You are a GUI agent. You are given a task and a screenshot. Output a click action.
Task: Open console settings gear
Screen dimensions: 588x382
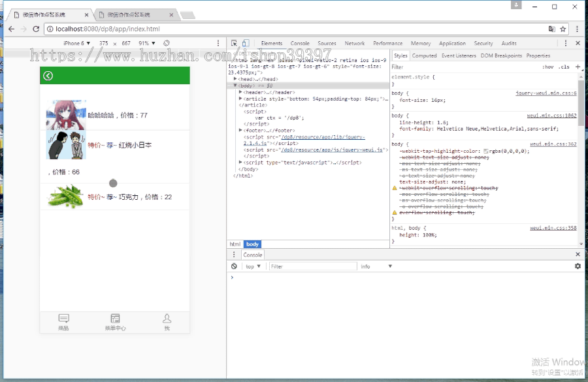(x=578, y=266)
